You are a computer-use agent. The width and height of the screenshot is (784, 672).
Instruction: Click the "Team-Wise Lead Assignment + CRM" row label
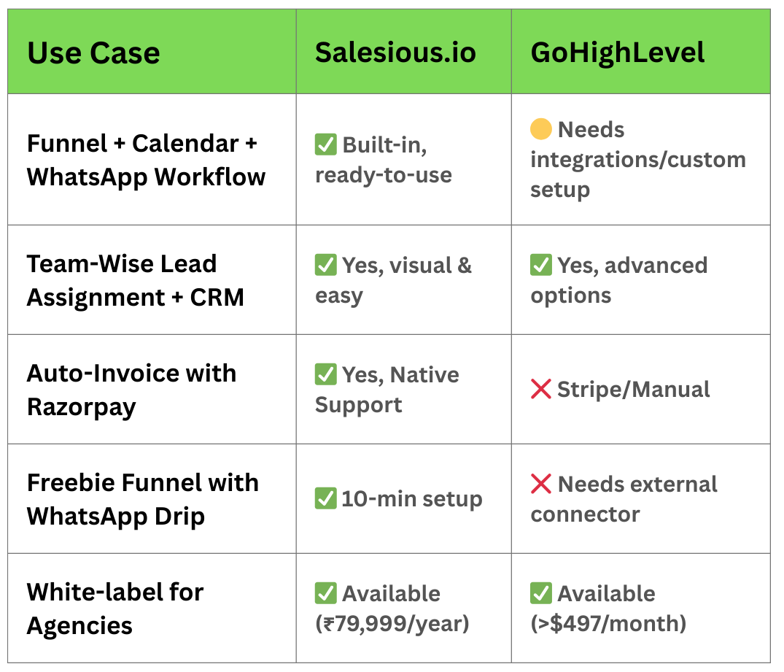[x=136, y=281]
